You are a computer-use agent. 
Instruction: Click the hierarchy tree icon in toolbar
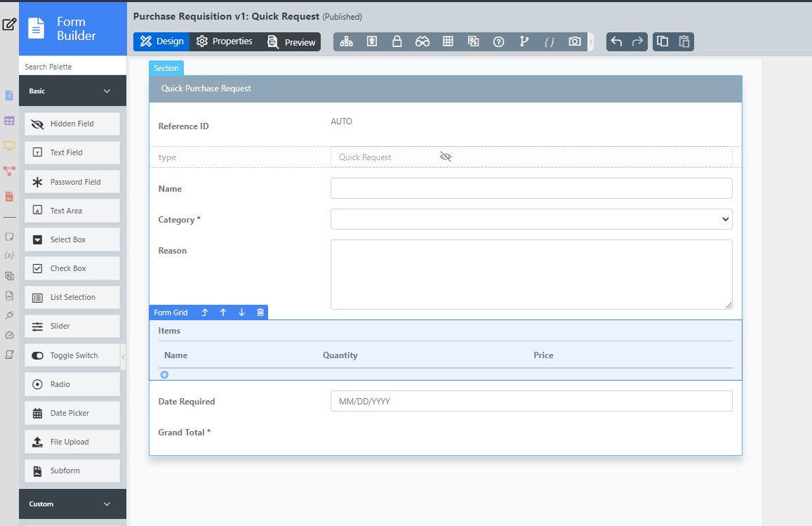[346, 42]
